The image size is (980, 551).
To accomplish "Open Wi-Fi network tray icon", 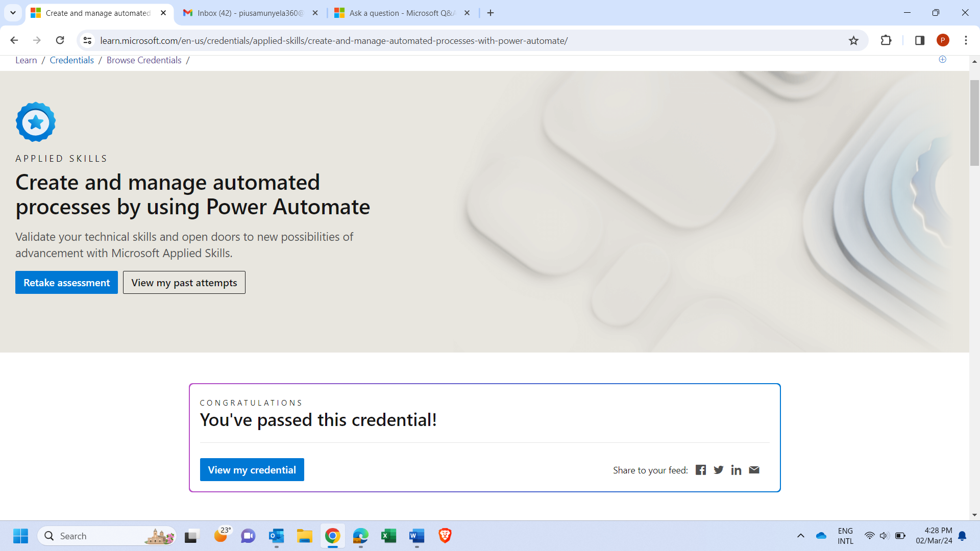I will point(869,536).
